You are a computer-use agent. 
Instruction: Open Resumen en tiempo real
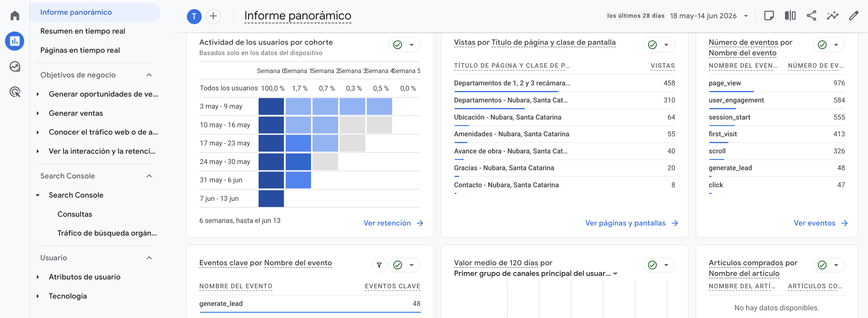coord(83,31)
